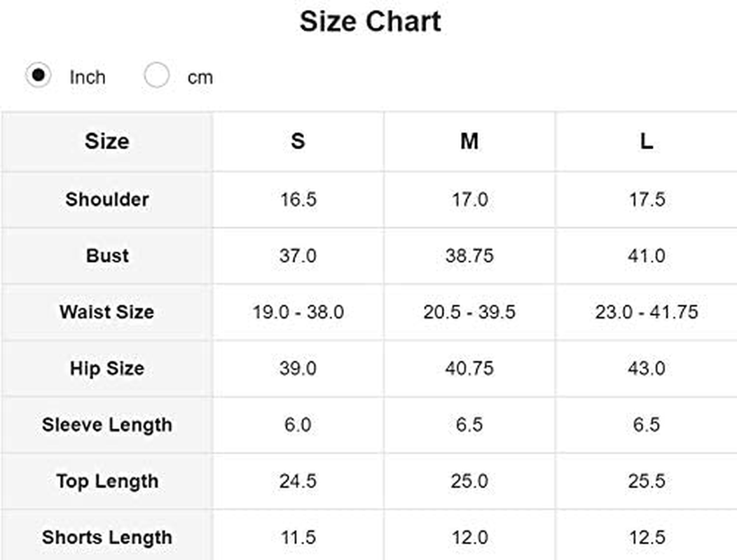Select the S size column header

click(x=298, y=141)
